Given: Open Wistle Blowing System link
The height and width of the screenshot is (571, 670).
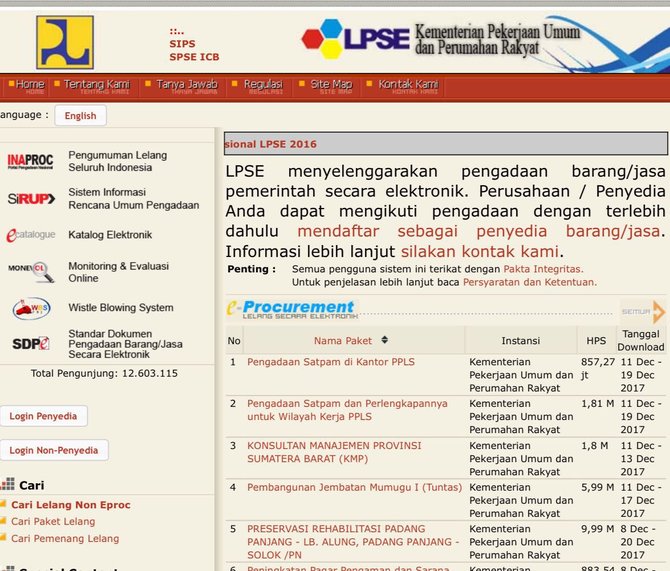Looking at the screenshot, I should click(x=121, y=307).
